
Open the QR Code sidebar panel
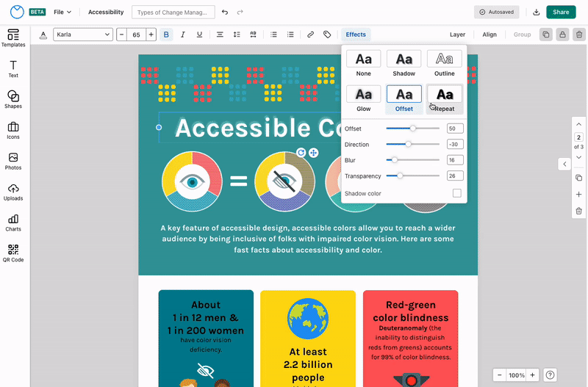[13, 253]
